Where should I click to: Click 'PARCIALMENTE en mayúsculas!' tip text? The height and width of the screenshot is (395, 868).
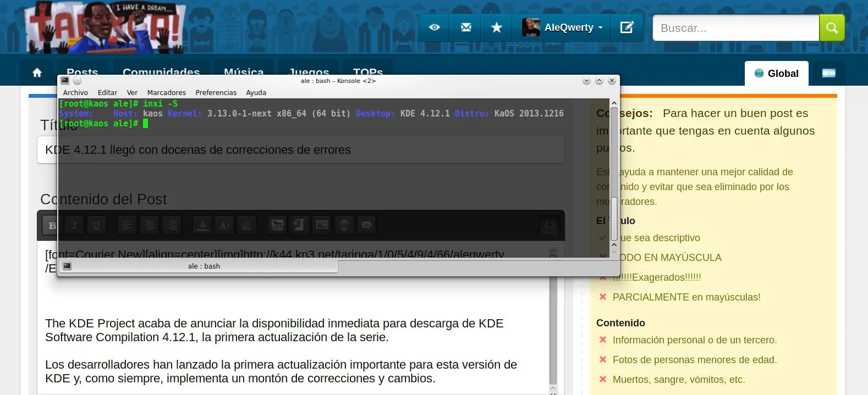(686, 297)
